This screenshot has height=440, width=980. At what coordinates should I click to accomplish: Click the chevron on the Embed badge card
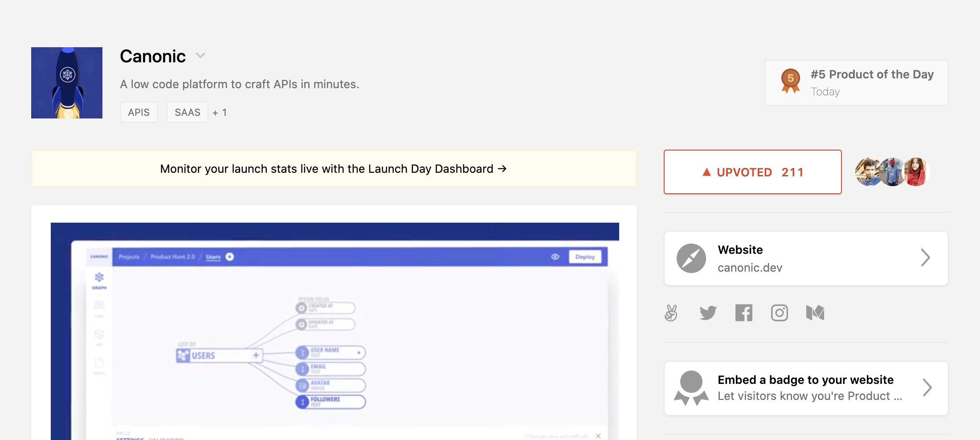coord(927,387)
